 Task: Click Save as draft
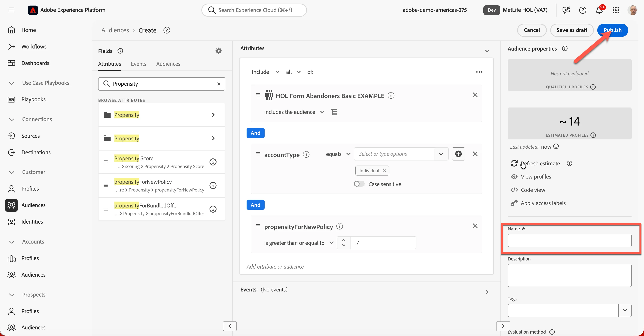(572, 30)
